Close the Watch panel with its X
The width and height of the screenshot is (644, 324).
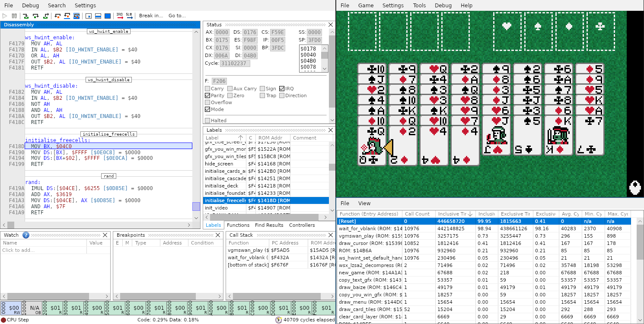point(105,235)
